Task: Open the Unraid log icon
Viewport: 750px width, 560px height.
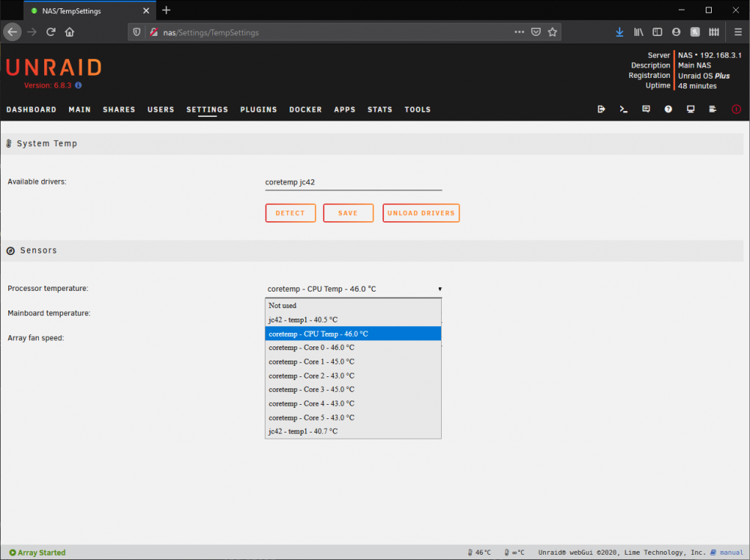Action: [712, 109]
